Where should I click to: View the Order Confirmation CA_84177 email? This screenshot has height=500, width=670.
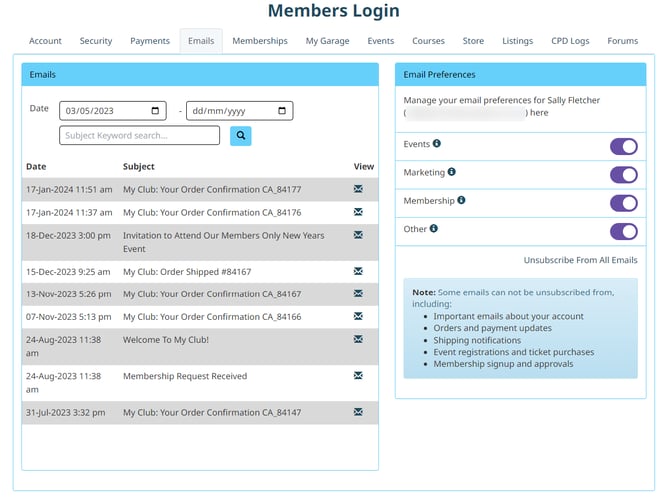358,188
